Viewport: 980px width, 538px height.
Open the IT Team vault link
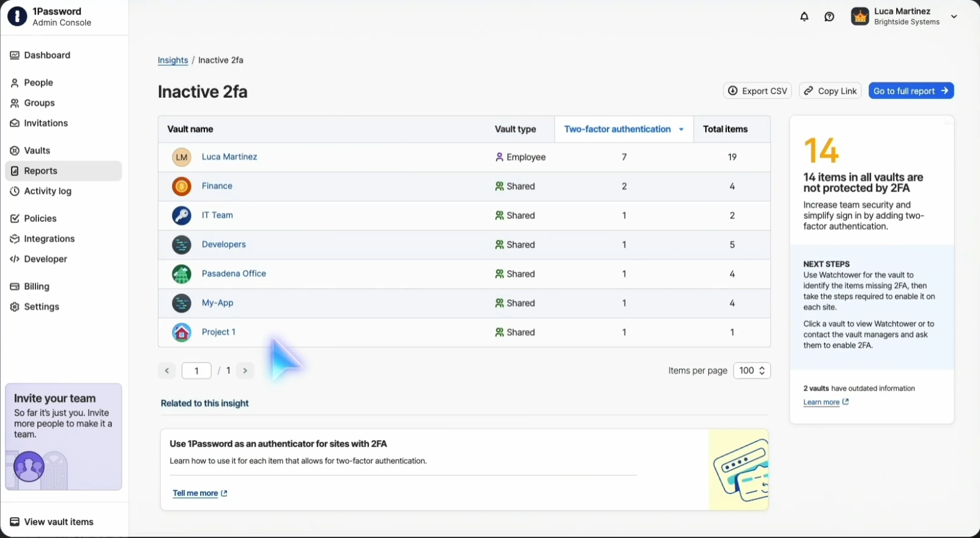click(217, 215)
